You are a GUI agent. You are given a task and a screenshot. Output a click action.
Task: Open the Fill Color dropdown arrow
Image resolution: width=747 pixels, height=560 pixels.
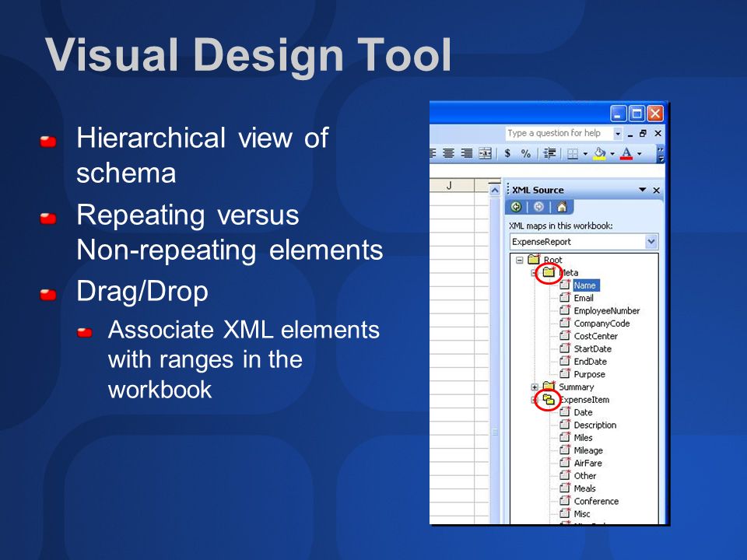click(612, 154)
